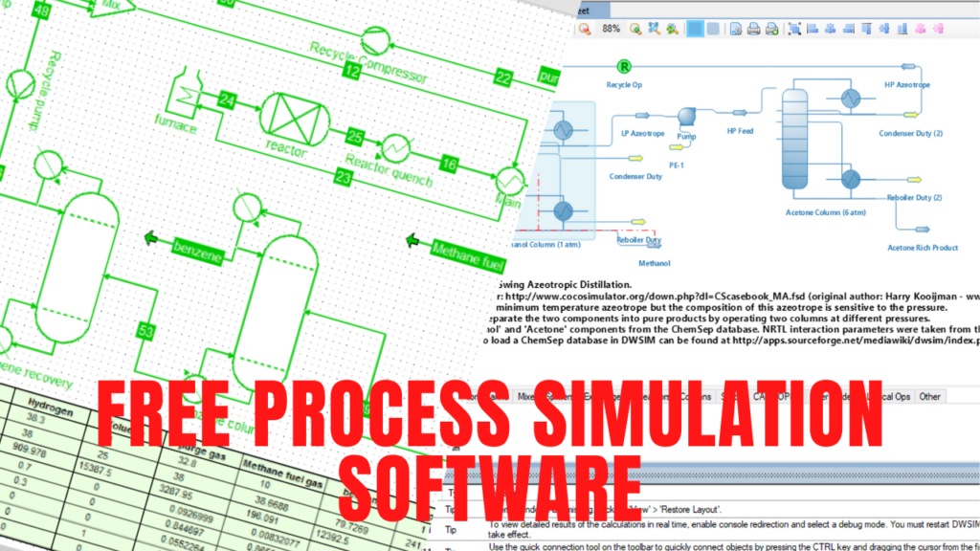Click the align right icon
Viewport: 980px width, 551px height.
coord(848,29)
